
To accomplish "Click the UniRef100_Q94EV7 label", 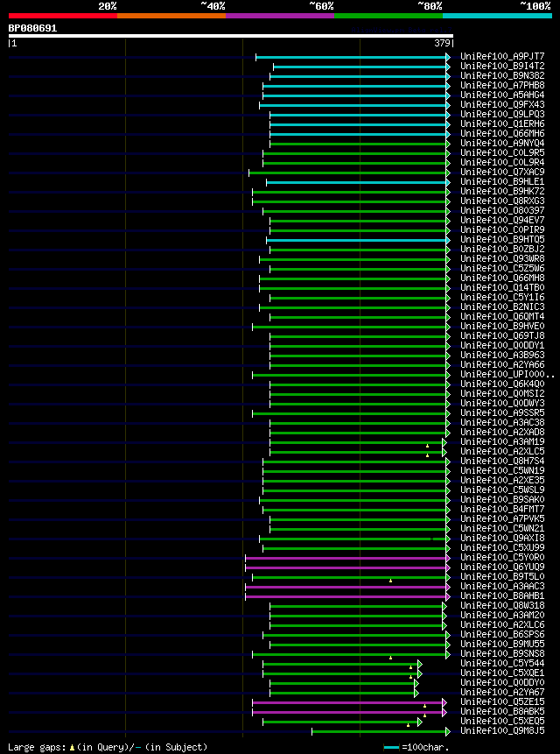I will (x=502, y=220).
